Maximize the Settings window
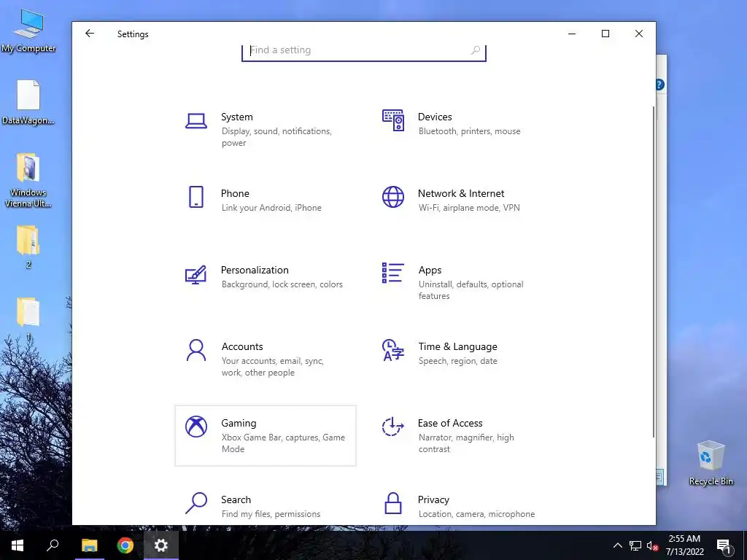This screenshot has height=560, width=747. [x=605, y=34]
